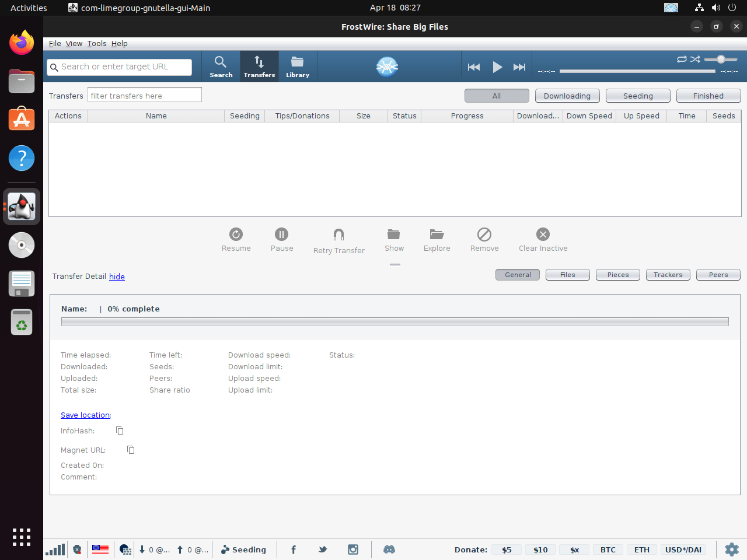Sort by Progress column header

[x=467, y=116]
